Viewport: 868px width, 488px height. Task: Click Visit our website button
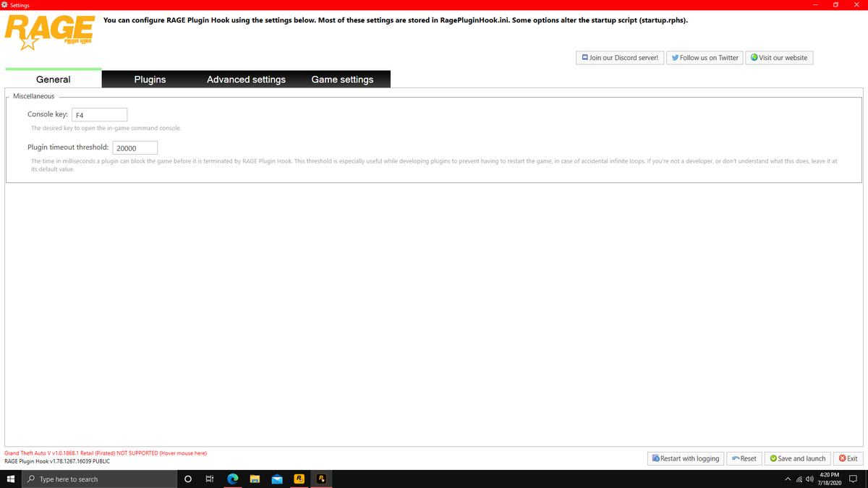779,58
